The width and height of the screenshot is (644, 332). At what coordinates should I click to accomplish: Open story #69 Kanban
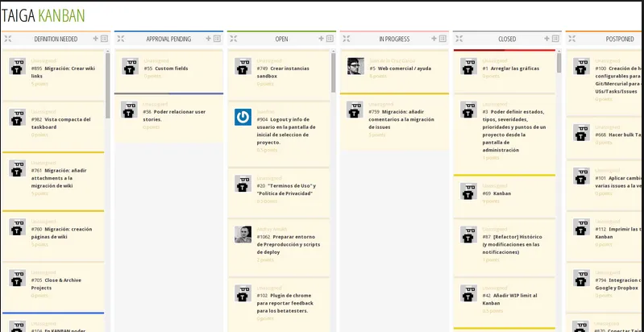tap(497, 193)
